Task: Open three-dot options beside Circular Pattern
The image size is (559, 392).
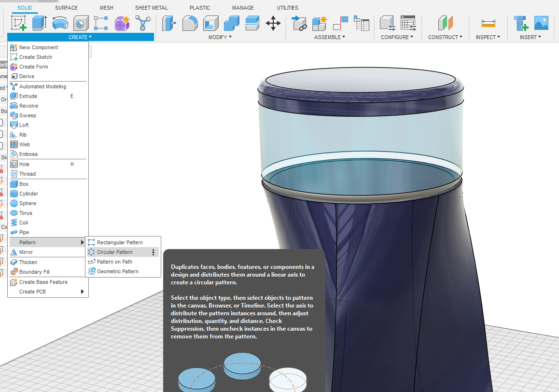Action: 154,252
